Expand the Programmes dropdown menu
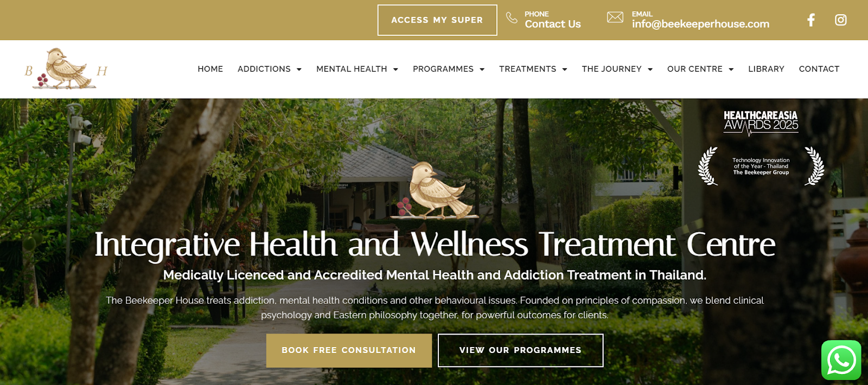The width and height of the screenshot is (868, 385). [449, 69]
